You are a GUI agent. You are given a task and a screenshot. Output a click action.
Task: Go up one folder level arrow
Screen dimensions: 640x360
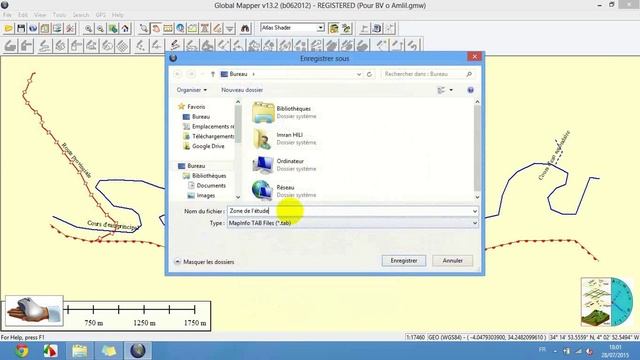[213, 74]
